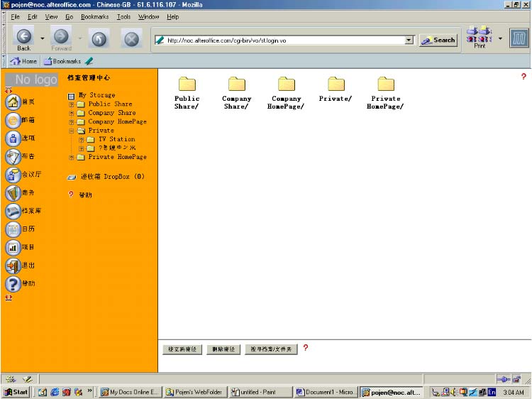Click the Mozilla throbber logo icon
The width and height of the screenshot is (532, 399).
tap(519, 38)
